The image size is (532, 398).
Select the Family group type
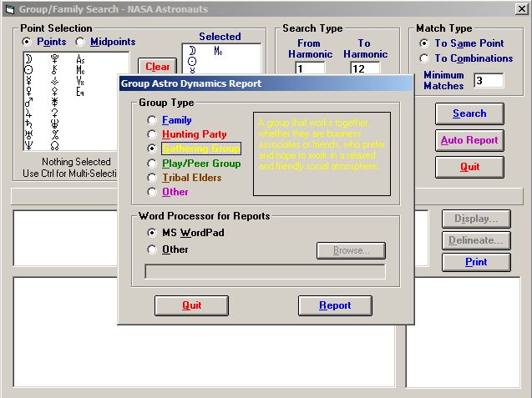(x=151, y=120)
